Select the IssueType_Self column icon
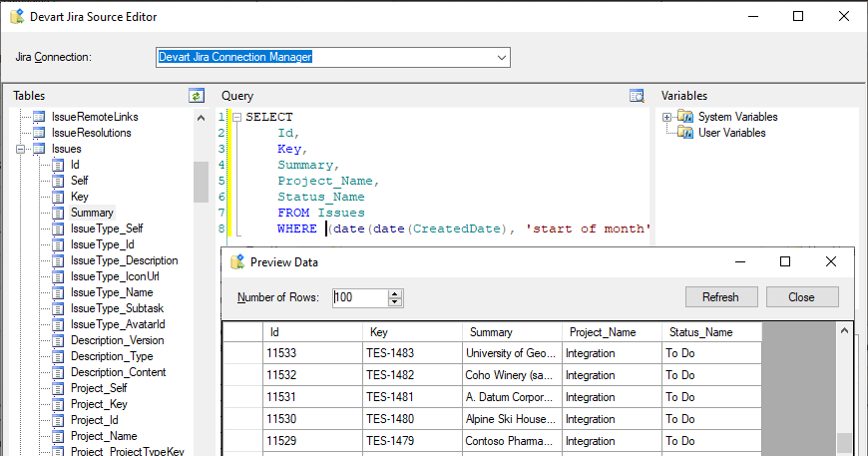The height and width of the screenshot is (456, 868). [x=58, y=228]
